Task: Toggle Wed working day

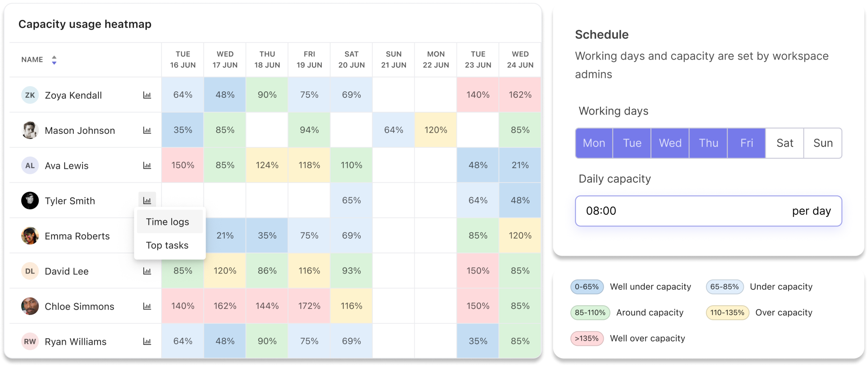Action: click(670, 143)
